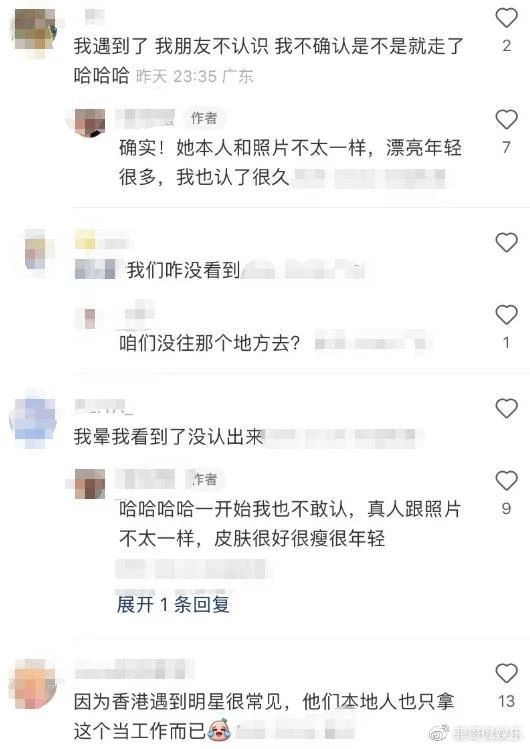Like author reply '哈哈哈哈一开始我也不敢认'
Screen dimensions: 530x749
[506, 481]
